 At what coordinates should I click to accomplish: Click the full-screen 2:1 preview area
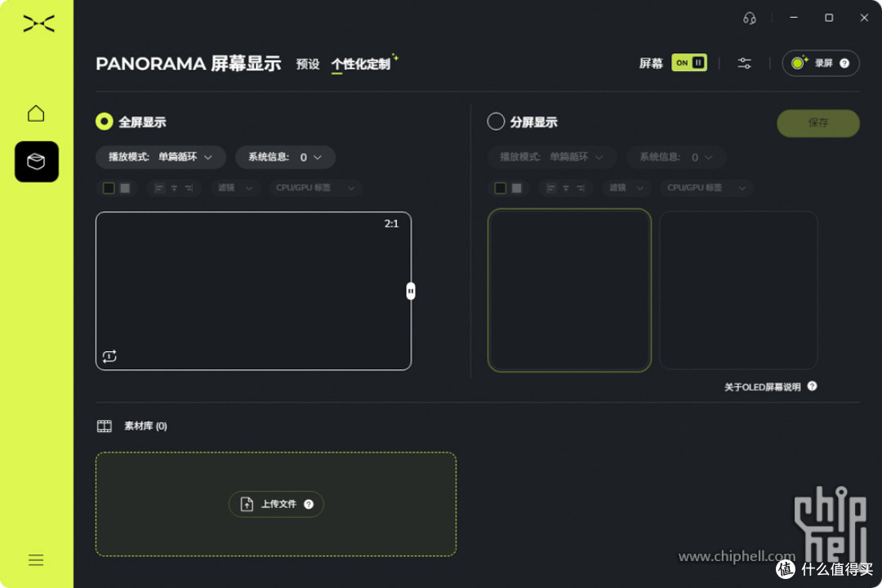pos(253,291)
